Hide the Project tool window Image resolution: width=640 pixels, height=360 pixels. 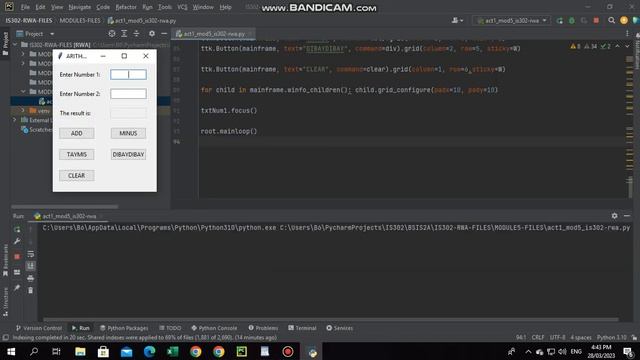(x=164, y=34)
